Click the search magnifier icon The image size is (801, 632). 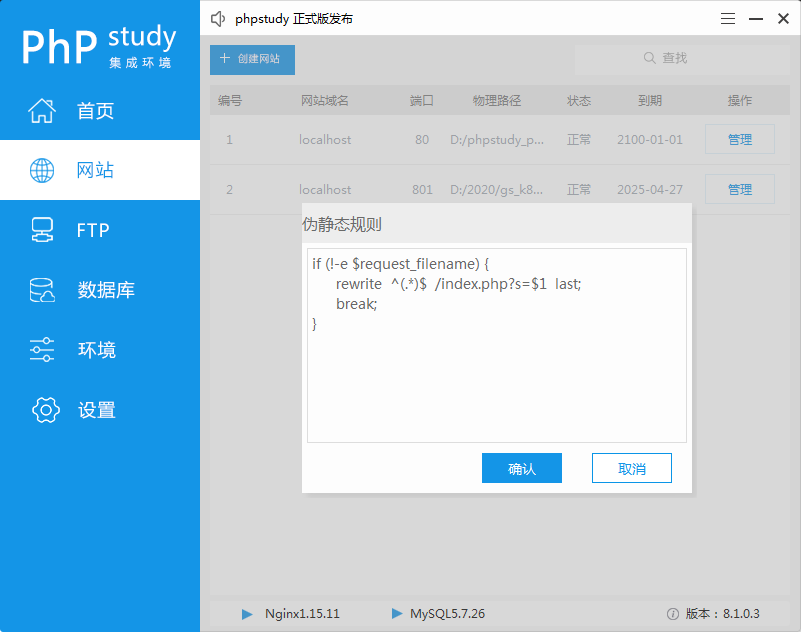[650, 58]
